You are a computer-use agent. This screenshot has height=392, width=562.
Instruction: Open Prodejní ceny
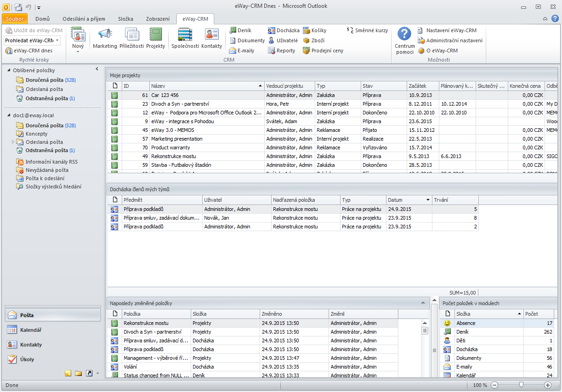[x=323, y=51]
